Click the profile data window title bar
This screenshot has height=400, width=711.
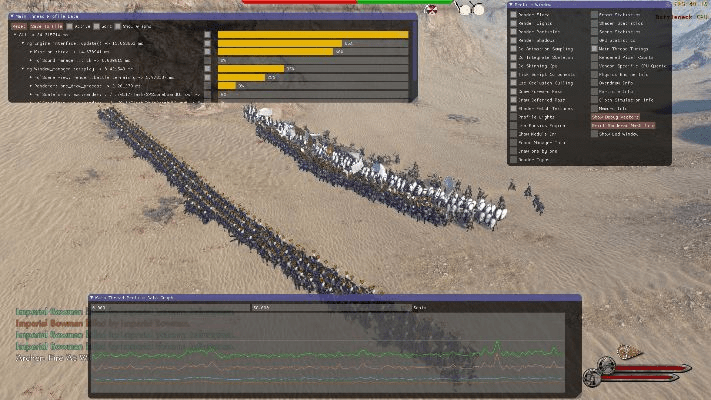(200, 16)
